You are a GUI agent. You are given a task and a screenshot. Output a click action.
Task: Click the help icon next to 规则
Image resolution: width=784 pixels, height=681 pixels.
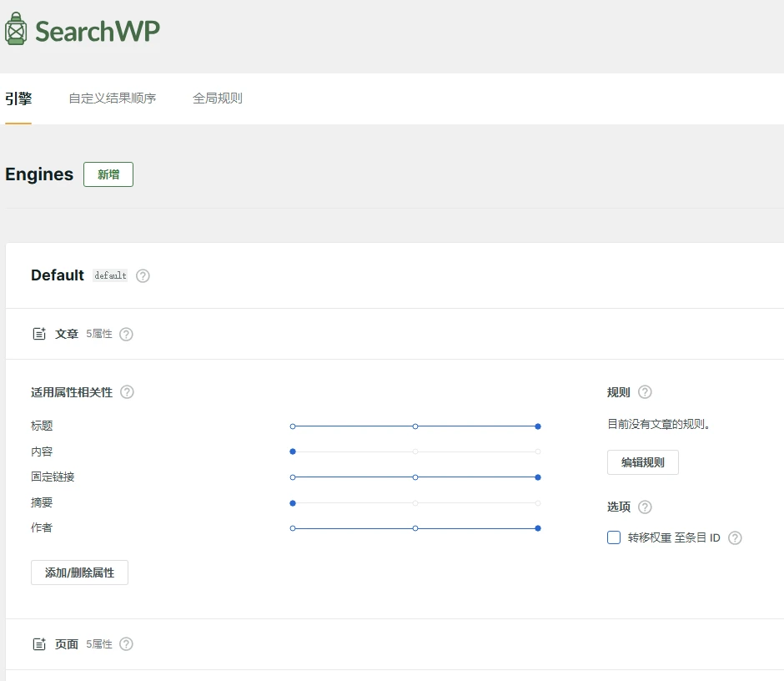click(646, 392)
